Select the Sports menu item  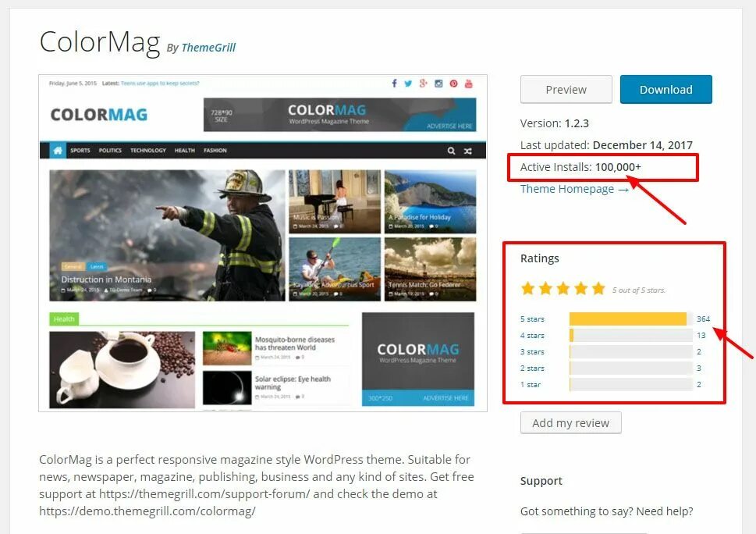coord(80,151)
